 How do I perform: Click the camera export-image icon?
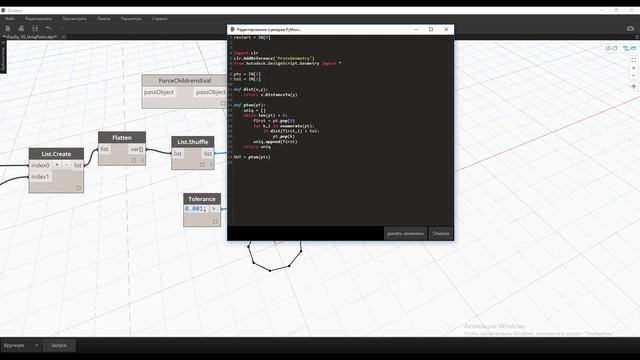[x=630, y=28]
